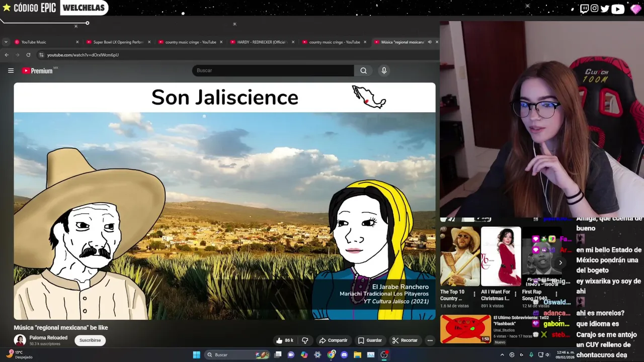The height and width of the screenshot is (362, 644).
Task: Show hidden system tray icons chevron
Action: [502, 355]
